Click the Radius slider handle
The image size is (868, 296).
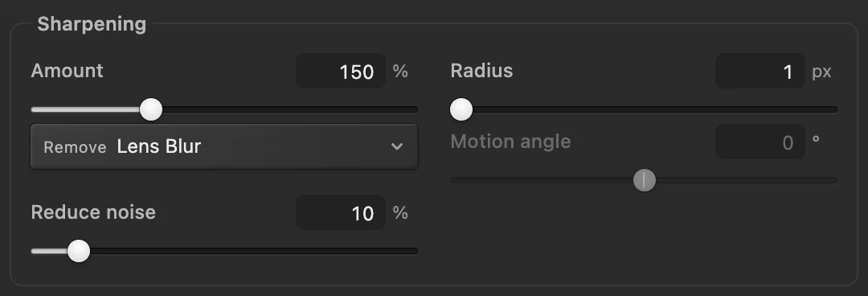(x=461, y=109)
